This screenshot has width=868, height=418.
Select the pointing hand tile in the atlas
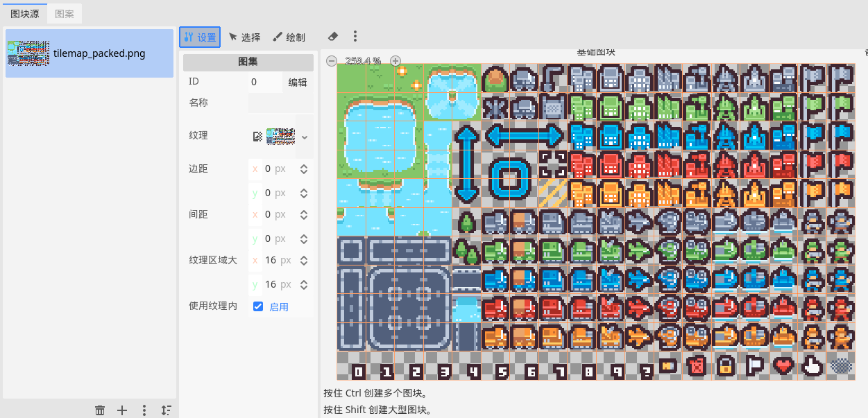pos(812,365)
